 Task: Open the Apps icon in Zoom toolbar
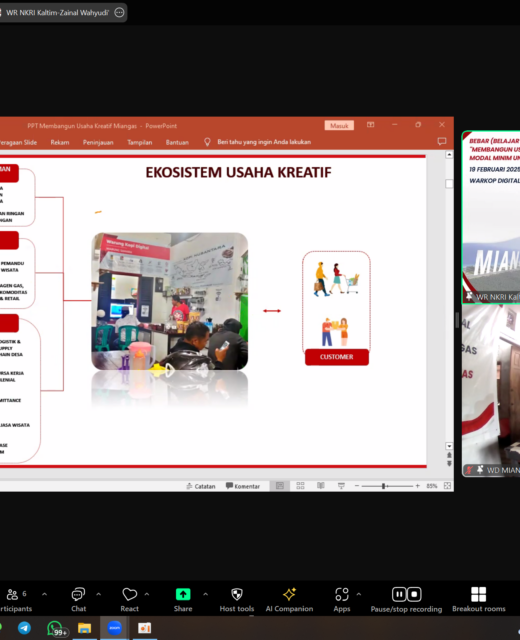click(342, 594)
